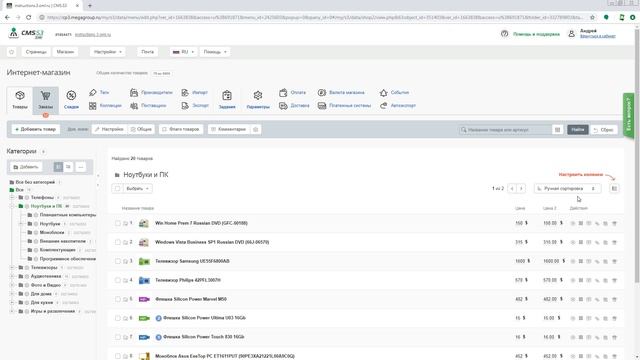Screen dimensions: 640x360
Task: Open the Автоэкспорт item
Action: (x=398, y=106)
